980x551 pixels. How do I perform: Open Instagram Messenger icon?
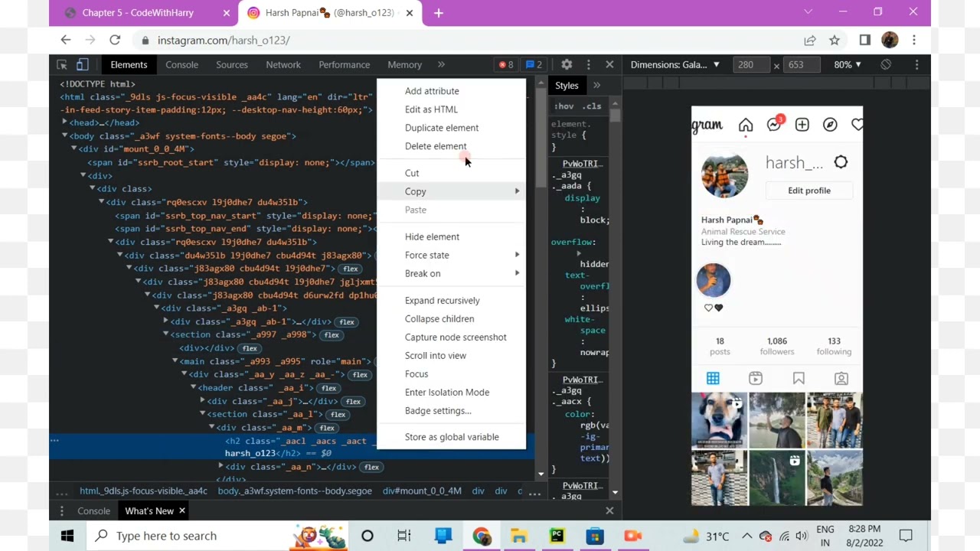coord(774,124)
